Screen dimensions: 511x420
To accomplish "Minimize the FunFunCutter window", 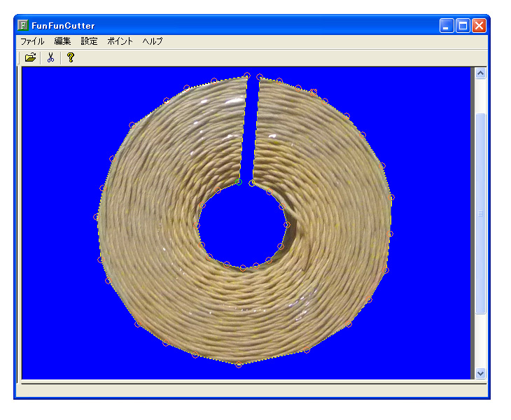I will point(447,25).
